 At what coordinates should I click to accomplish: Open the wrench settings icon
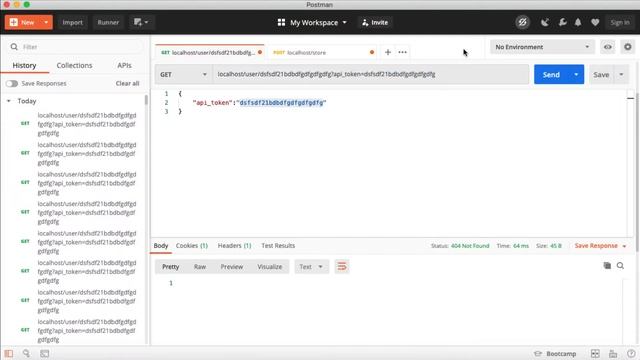click(x=562, y=22)
